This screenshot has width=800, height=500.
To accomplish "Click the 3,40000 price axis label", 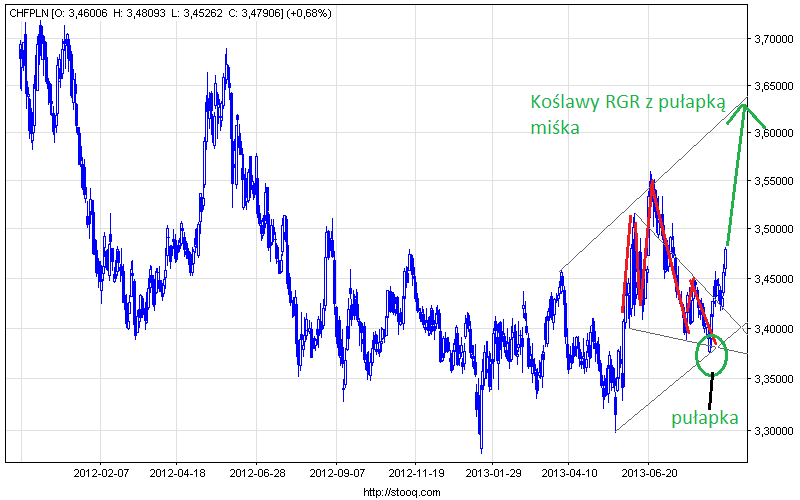I will point(773,329).
